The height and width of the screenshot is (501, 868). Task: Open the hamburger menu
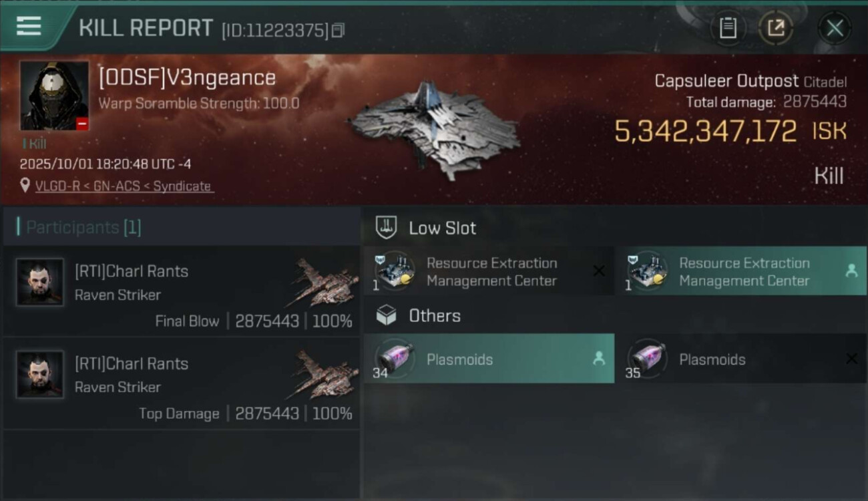click(29, 27)
